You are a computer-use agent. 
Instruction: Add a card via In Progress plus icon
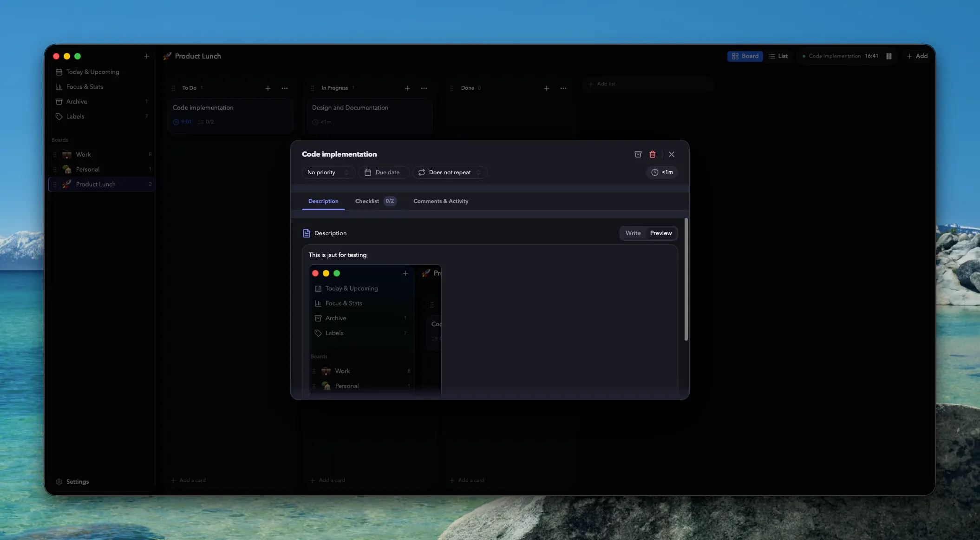tap(407, 88)
